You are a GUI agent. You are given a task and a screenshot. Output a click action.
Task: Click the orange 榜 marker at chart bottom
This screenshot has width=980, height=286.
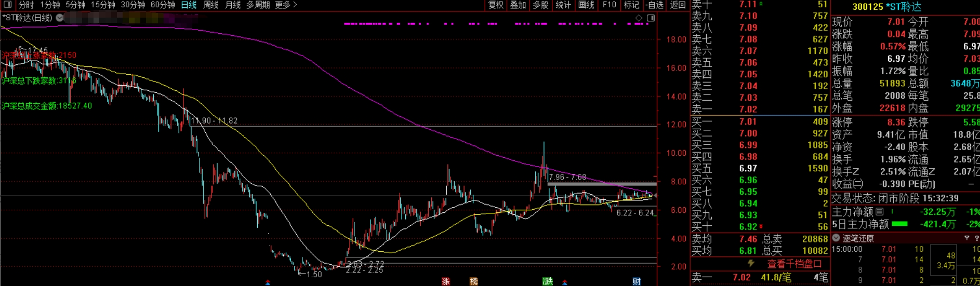tap(473, 281)
